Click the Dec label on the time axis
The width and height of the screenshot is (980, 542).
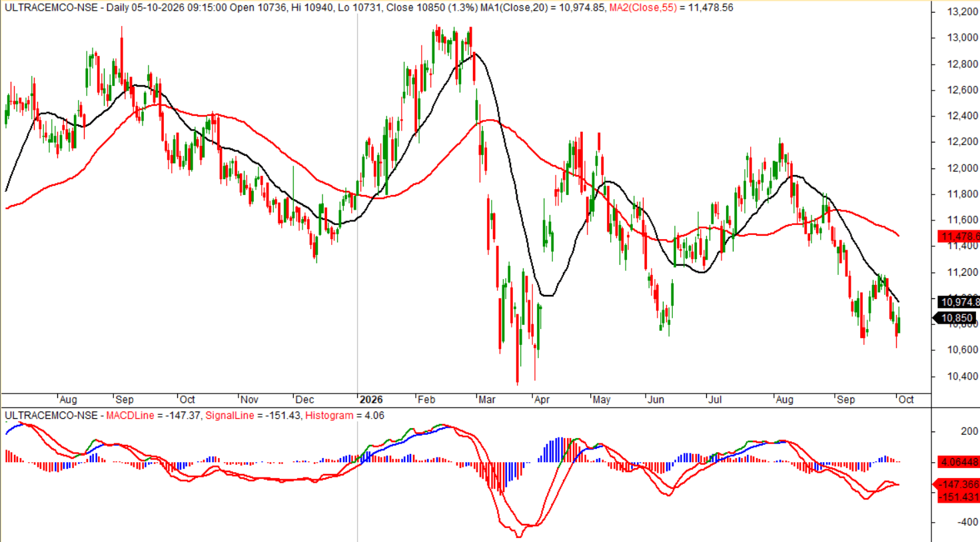pyautogui.click(x=304, y=400)
